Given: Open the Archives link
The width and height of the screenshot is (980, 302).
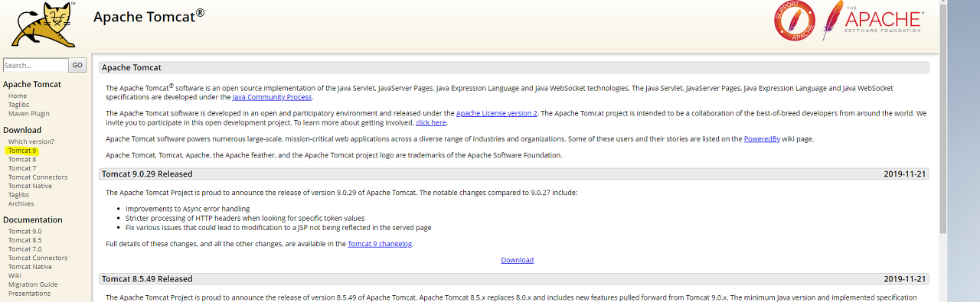Looking at the screenshot, I should 21,204.
